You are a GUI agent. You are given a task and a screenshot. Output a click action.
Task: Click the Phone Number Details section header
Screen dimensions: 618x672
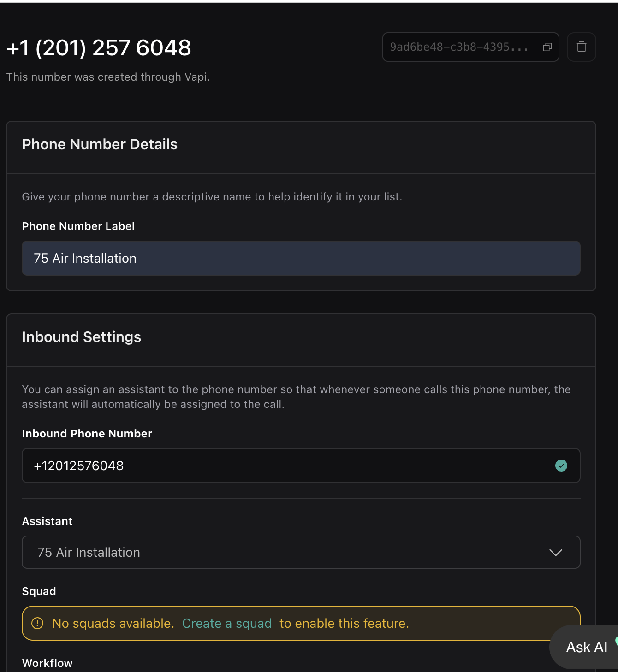point(100,144)
